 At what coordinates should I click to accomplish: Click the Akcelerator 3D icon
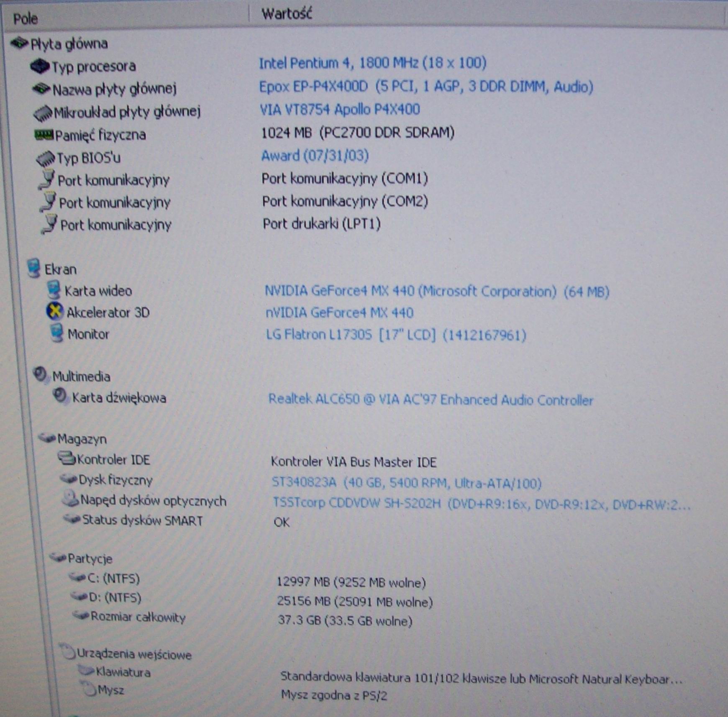tap(54, 311)
